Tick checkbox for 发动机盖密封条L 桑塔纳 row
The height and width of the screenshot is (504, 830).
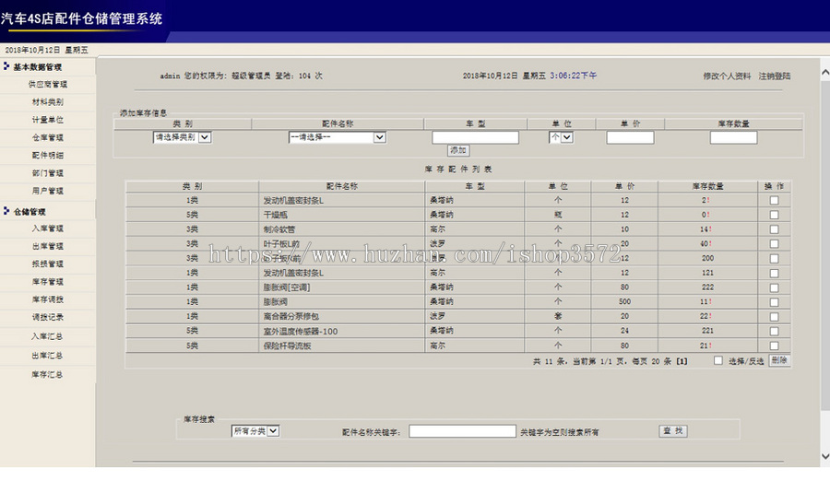click(774, 201)
